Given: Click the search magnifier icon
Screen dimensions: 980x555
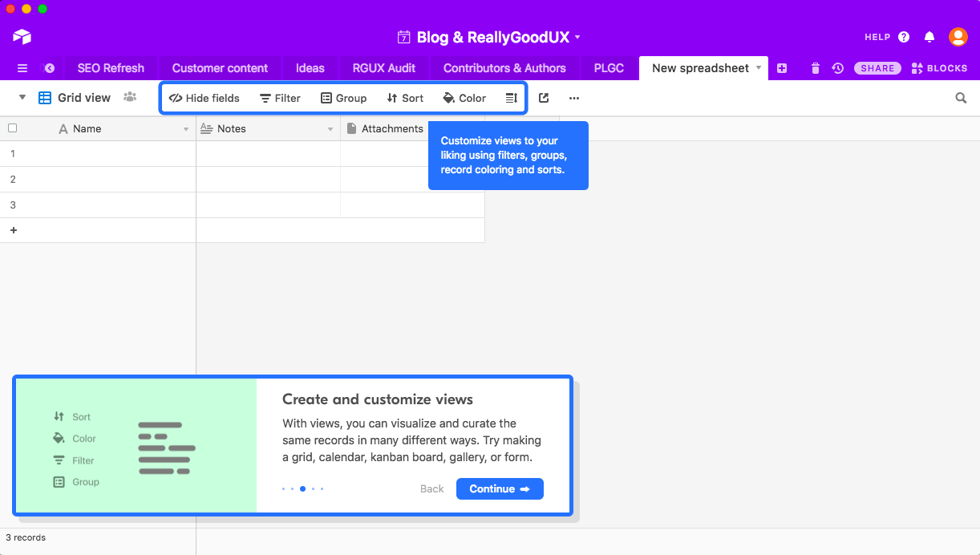Looking at the screenshot, I should [x=961, y=98].
